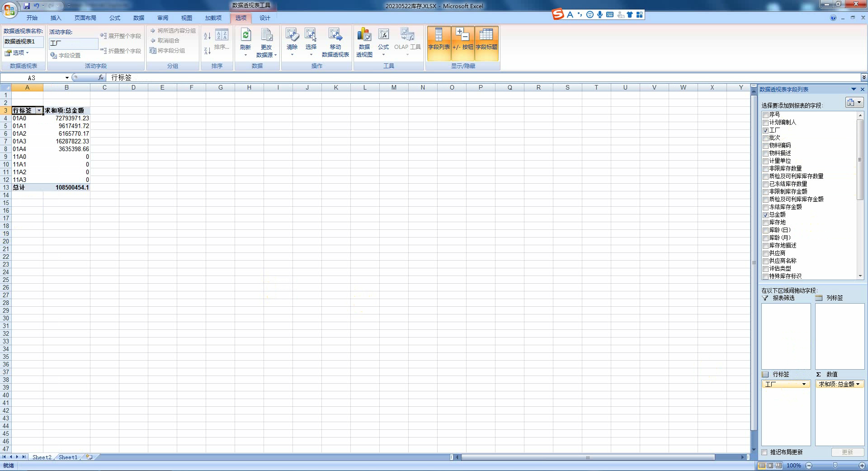Open the Clear (清除) pivot tool

coord(292,36)
